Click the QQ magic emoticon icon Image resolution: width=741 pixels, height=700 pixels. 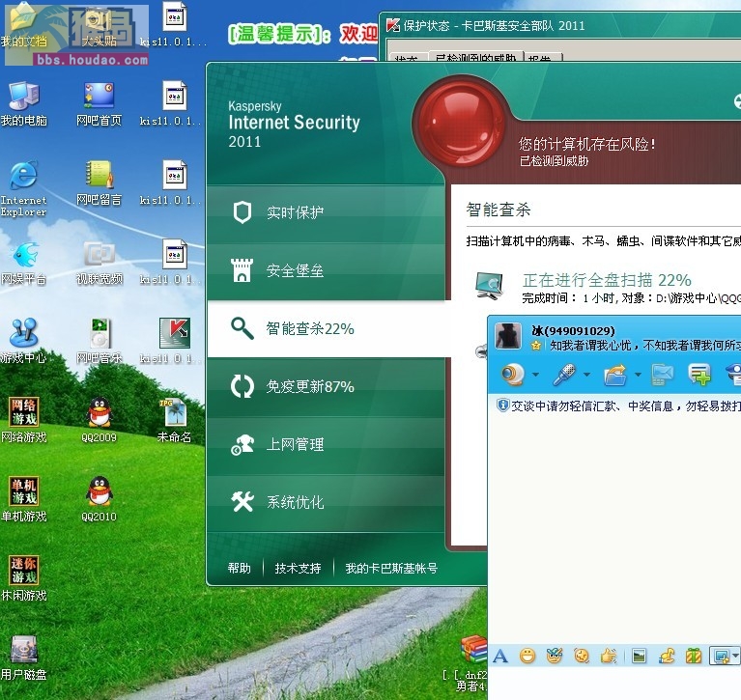[x=555, y=657]
